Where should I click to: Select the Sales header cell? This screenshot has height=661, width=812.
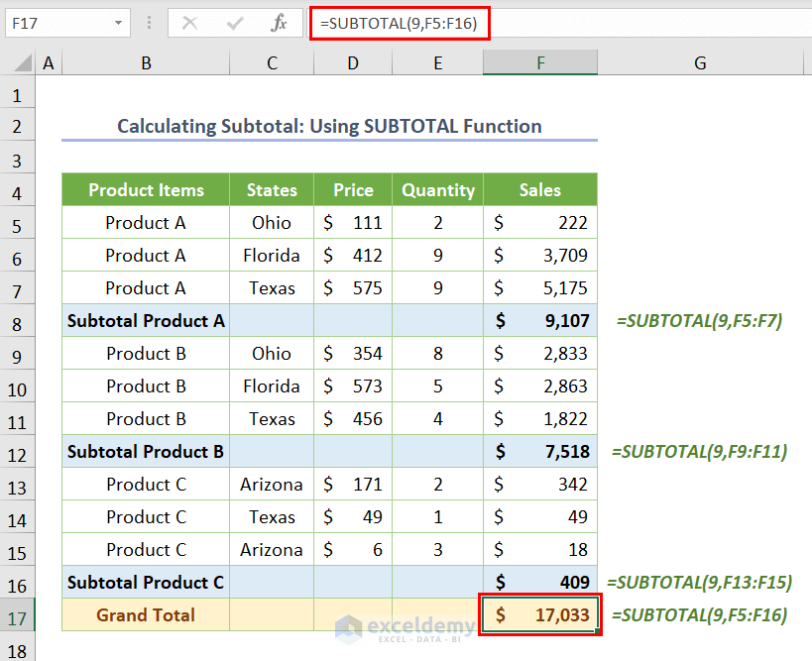pyautogui.click(x=540, y=190)
